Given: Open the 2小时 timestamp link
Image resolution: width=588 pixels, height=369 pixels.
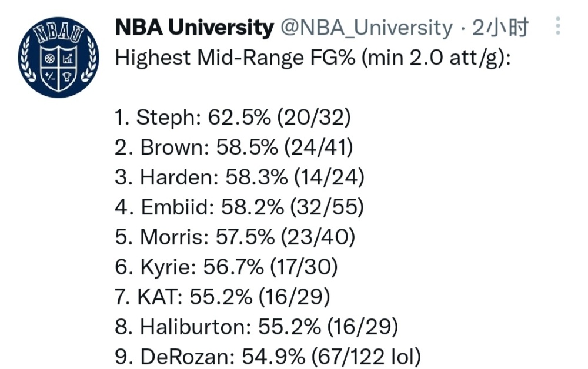Looking at the screenshot, I should tap(500, 28).
